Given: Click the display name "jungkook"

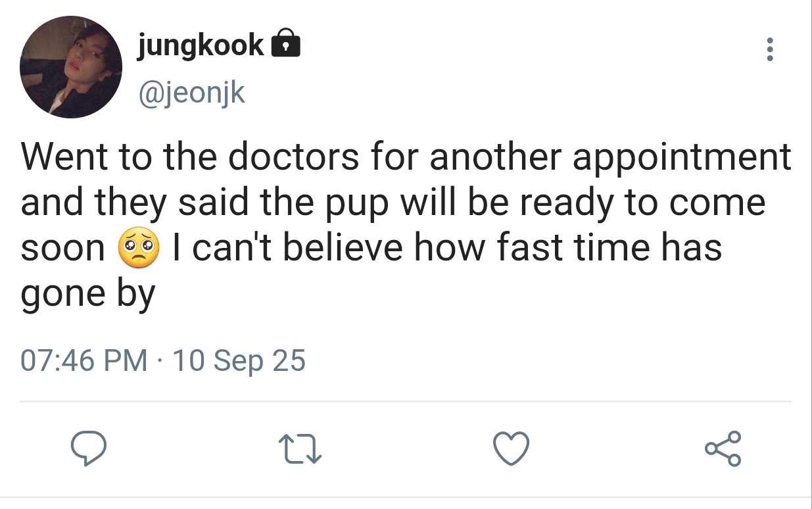Looking at the screenshot, I should coord(201,45).
